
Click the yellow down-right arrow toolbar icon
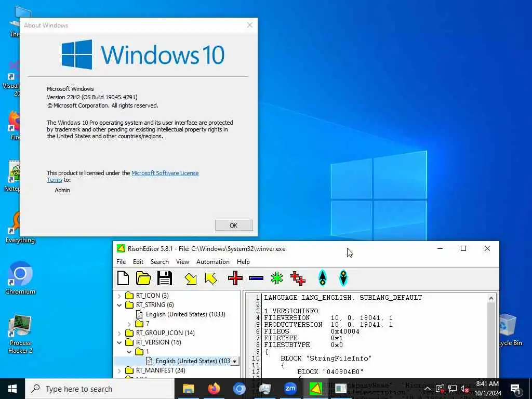click(x=190, y=278)
